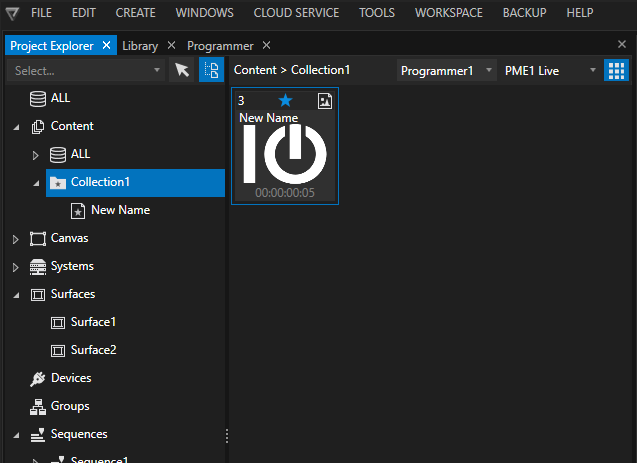This screenshot has height=463, width=637.
Task: Click the Surface1 icon
Action: tap(58, 323)
